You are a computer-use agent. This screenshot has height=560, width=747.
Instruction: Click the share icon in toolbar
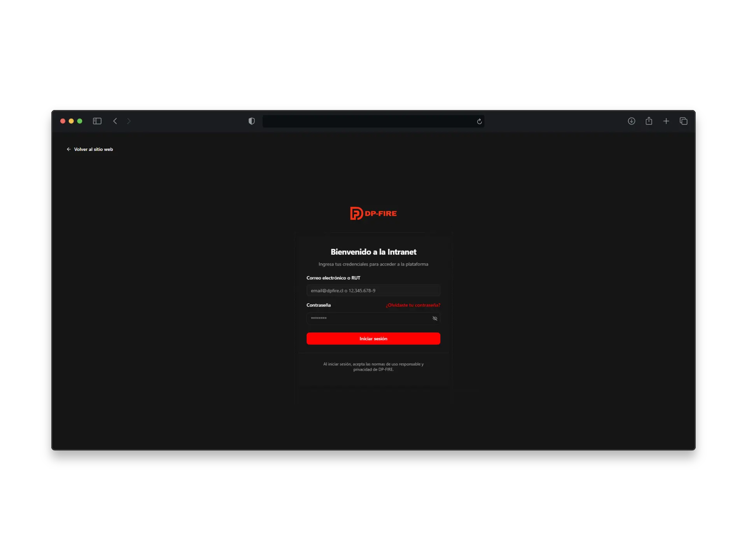(x=649, y=121)
